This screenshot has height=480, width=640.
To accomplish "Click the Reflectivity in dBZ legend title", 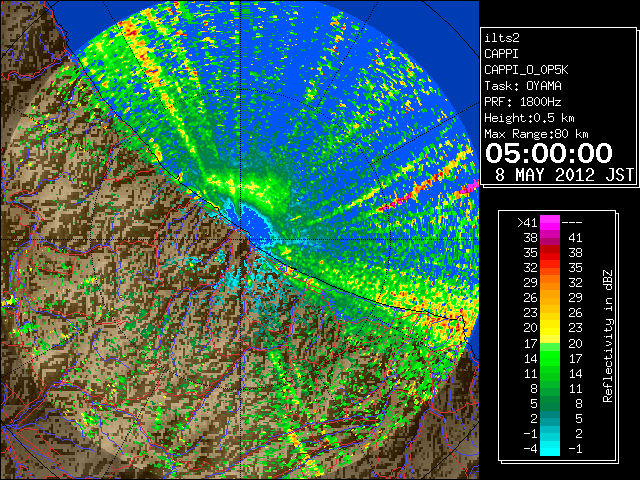I will pos(608,336).
